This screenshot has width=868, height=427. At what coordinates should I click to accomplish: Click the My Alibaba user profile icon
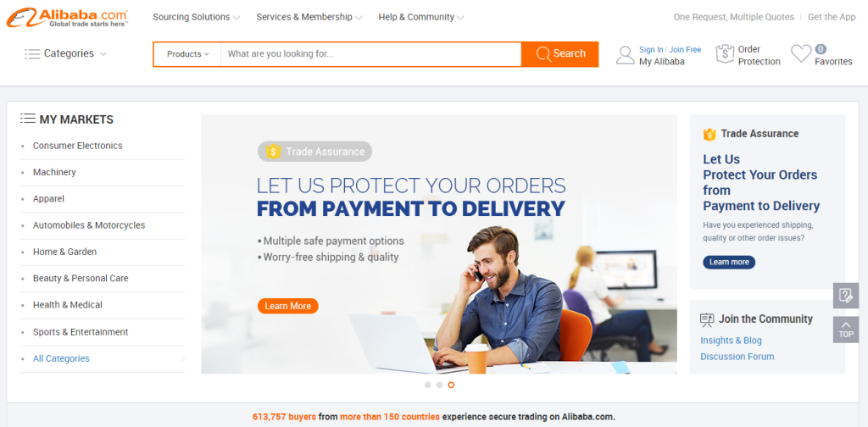pyautogui.click(x=626, y=55)
